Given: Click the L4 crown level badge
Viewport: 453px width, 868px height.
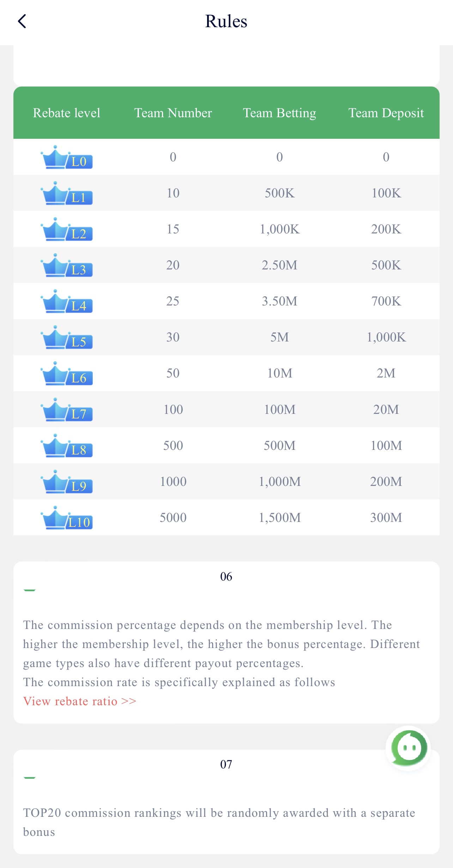Looking at the screenshot, I should pos(67,301).
